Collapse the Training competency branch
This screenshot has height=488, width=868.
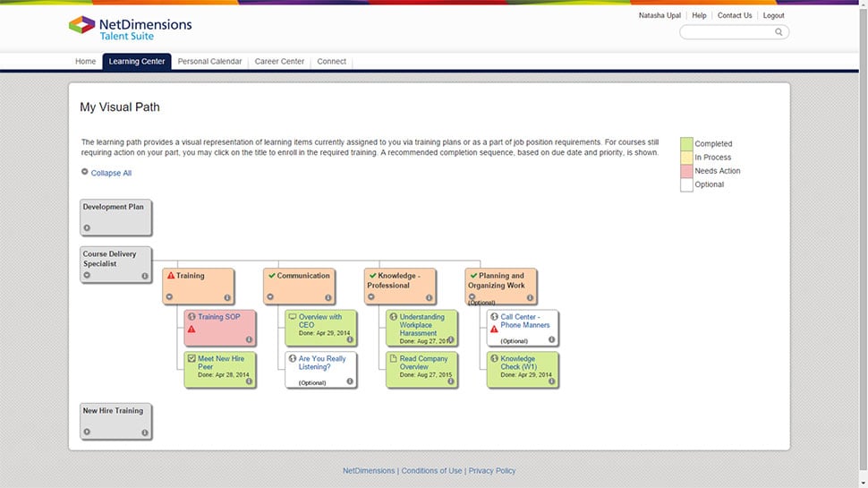pos(169,297)
